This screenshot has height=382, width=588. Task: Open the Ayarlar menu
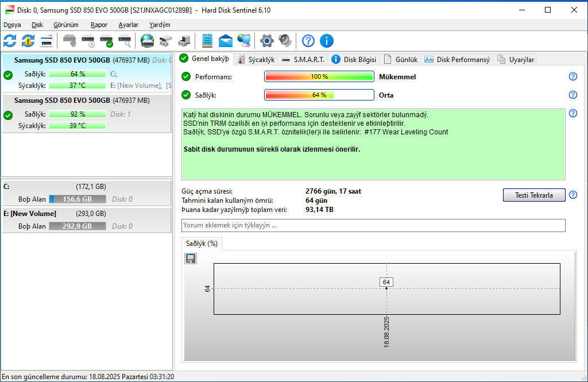point(128,25)
